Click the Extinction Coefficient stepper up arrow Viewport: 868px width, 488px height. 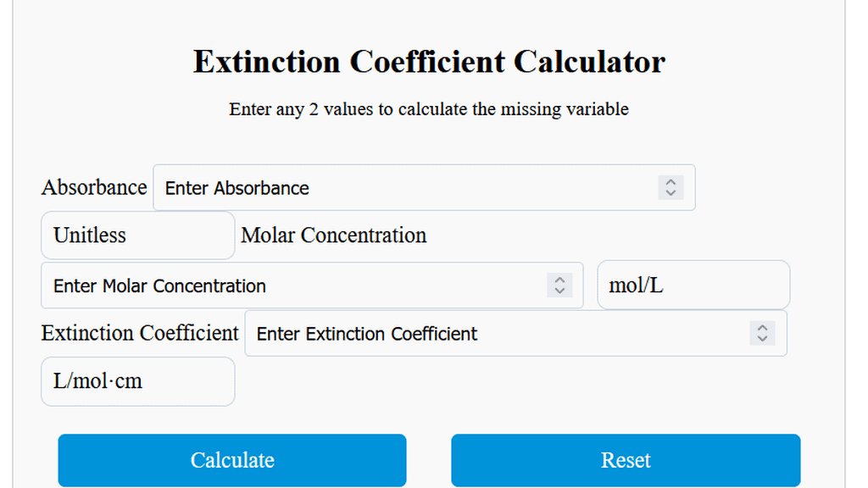pyautogui.click(x=761, y=329)
